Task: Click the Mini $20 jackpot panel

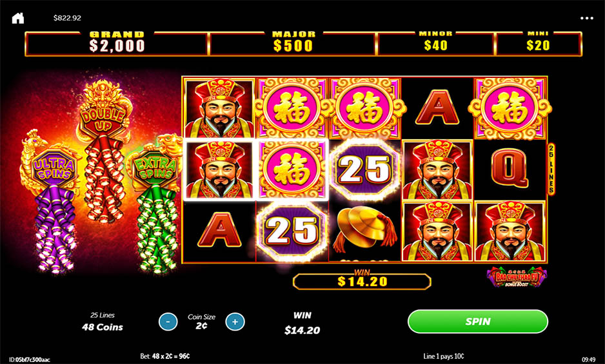Action: 539,44
